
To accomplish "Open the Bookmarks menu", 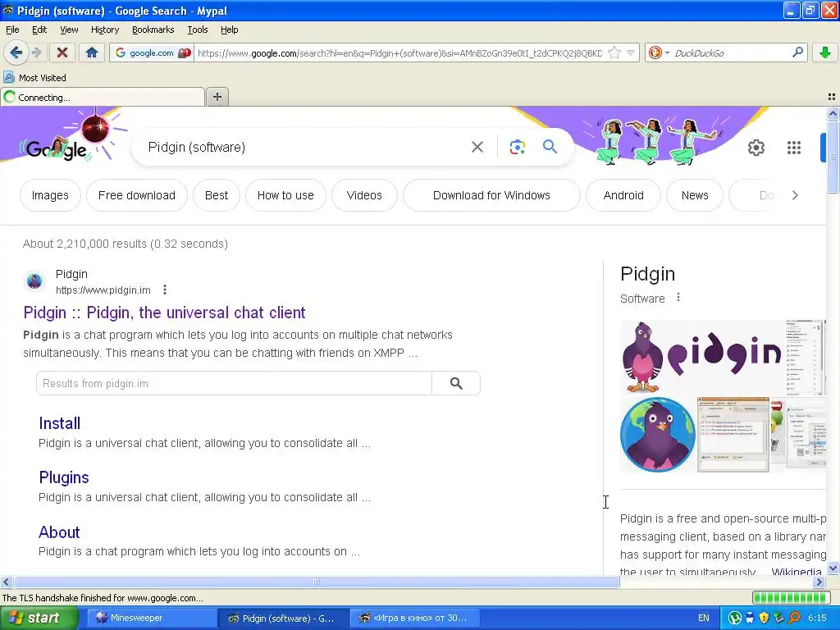I will pos(153,30).
